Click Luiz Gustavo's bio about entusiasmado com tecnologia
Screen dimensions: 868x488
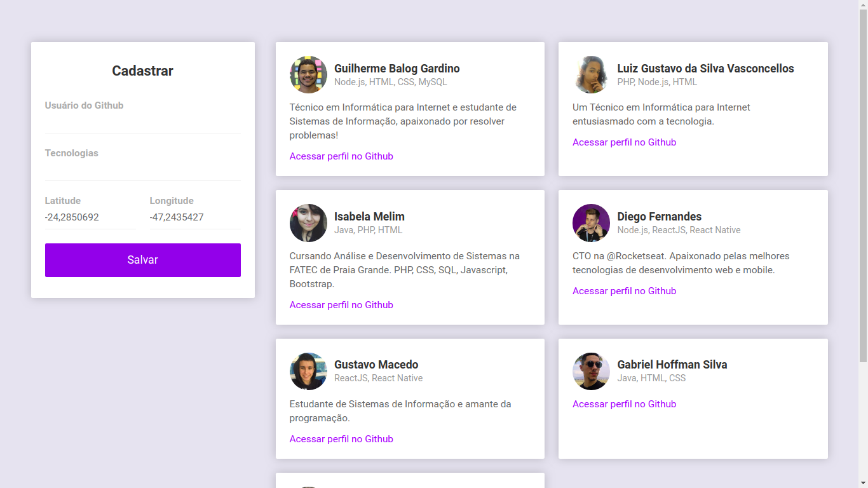click(x=661, y=114)
